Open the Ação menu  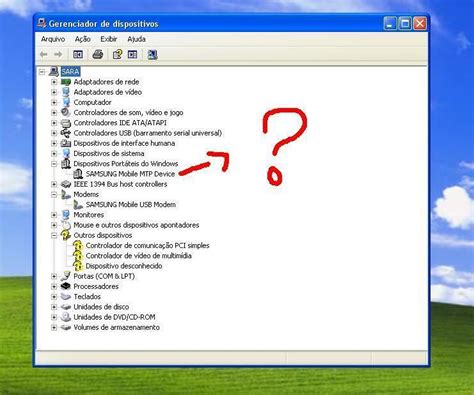pos(82,39)
